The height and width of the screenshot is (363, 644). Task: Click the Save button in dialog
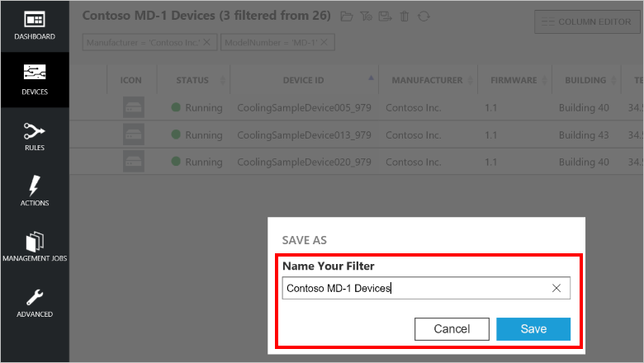533,329
